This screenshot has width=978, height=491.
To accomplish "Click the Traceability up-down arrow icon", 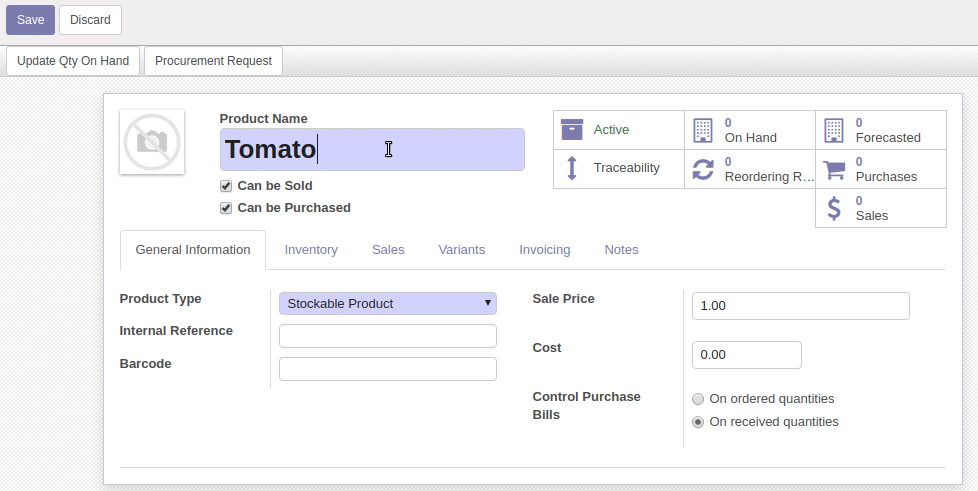I will click(x=572, y=168).
